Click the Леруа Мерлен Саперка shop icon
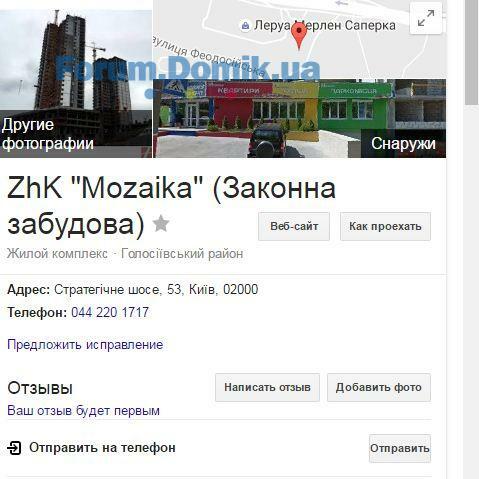 coord(245,26)
